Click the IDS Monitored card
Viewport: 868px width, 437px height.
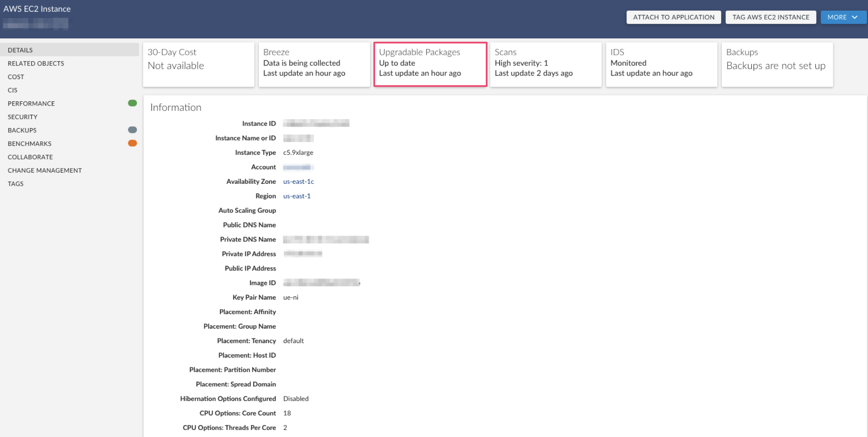point(661,64)
